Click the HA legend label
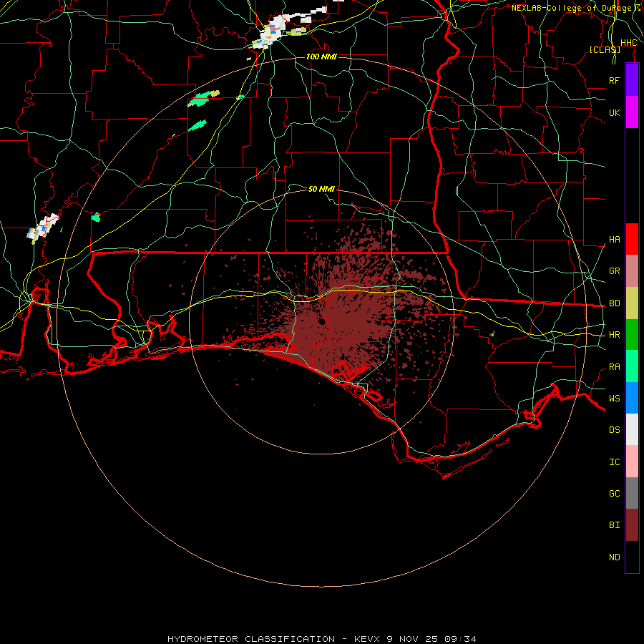 614,240
